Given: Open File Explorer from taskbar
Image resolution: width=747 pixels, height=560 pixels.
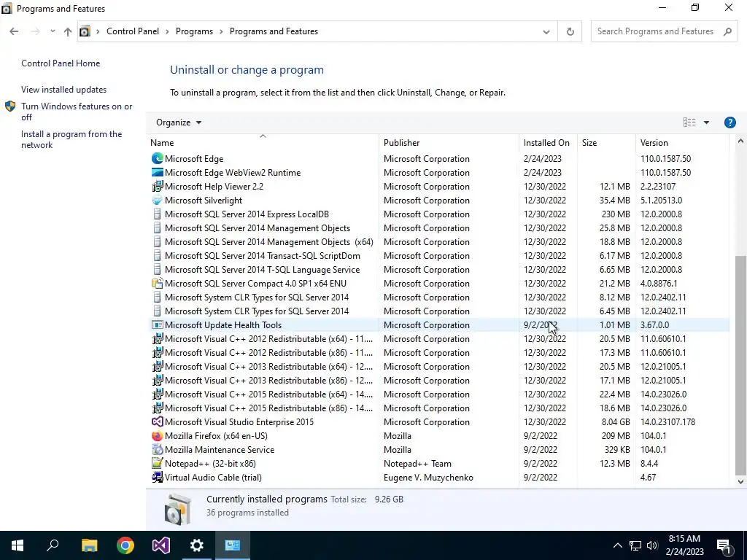Looking at the screenshot, I should pyautogui.click(x=89, y=545).
